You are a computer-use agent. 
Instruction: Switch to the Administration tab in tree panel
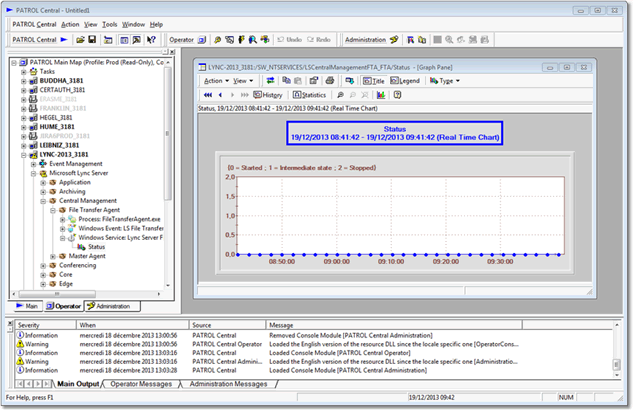[112, 306]
